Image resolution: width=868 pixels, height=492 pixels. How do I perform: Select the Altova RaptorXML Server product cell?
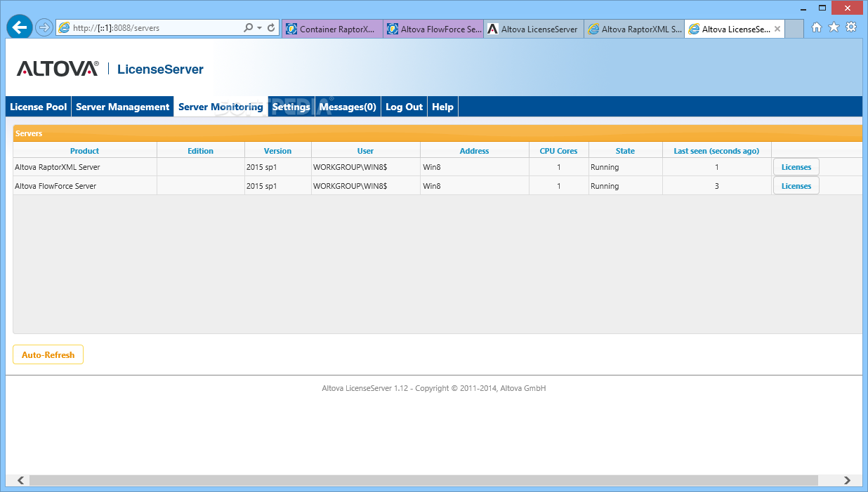pos(85,167)
